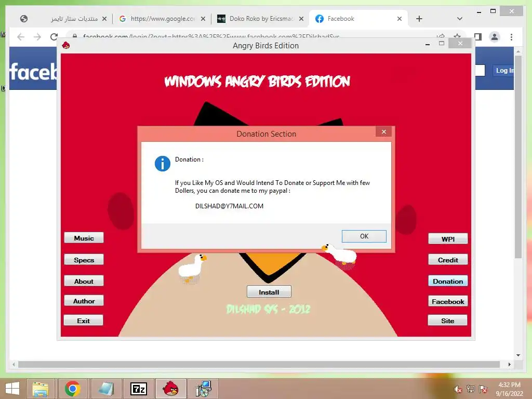
Task: Click the horizontal scrollbar in the browser
Action: 259,364
